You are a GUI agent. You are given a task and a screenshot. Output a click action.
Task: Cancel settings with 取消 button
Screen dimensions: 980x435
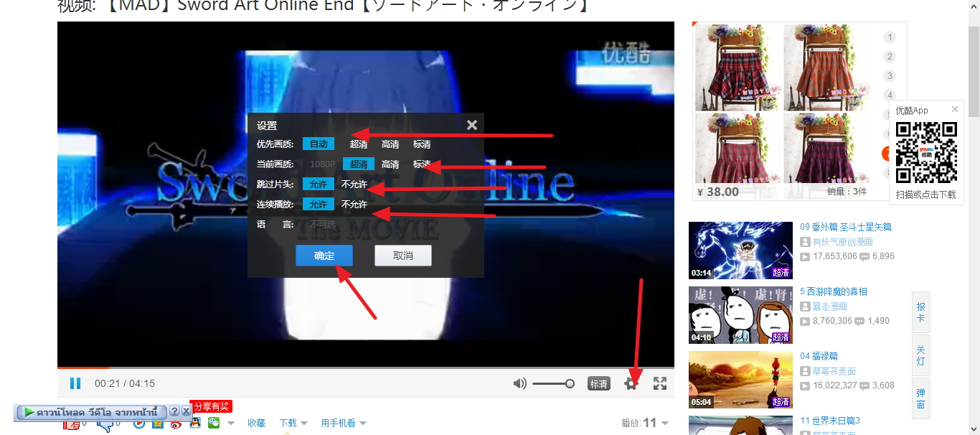point(403,256)
